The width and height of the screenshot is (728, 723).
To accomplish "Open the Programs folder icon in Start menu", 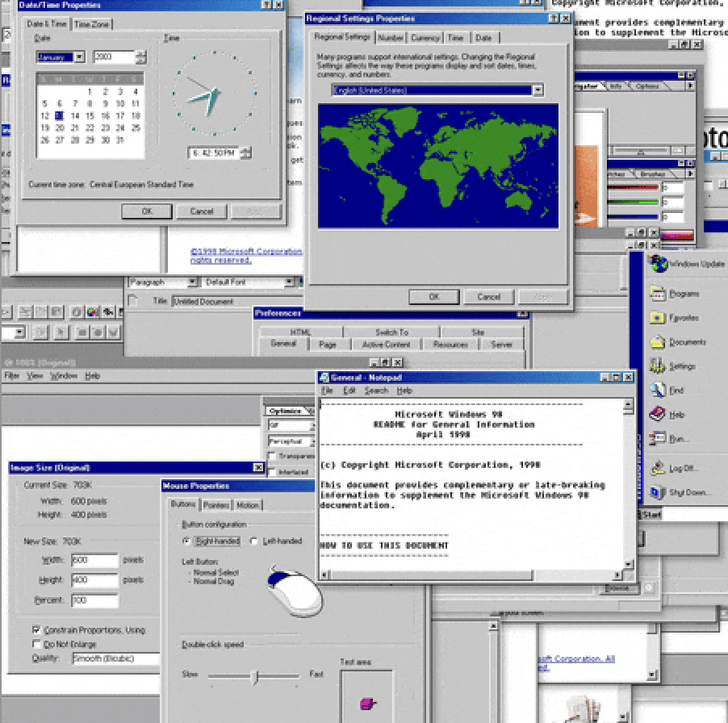I will pyautogui.click(x=657, y=295).
